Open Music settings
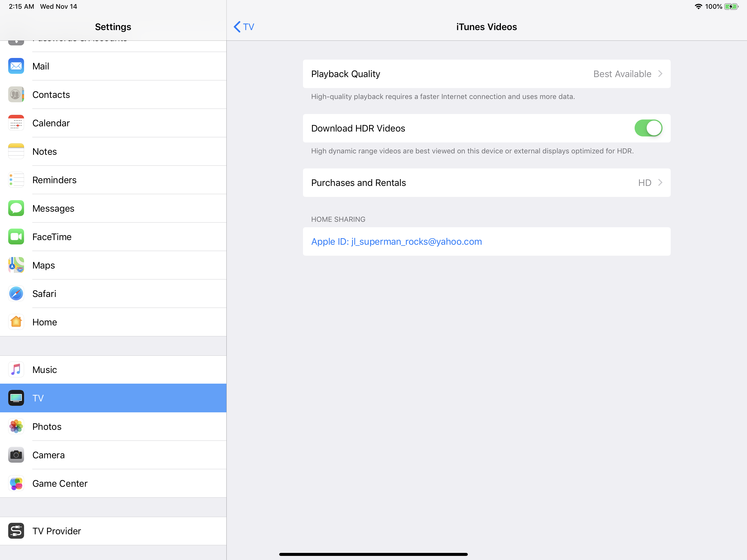This screenshot has height=560, width=747. coord(113,369)
